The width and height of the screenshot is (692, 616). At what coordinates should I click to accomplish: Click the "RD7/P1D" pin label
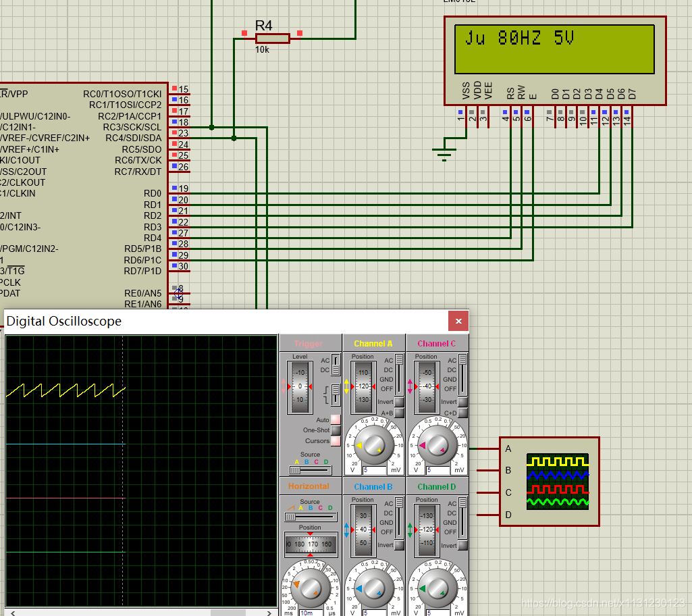tap(142, 271)
